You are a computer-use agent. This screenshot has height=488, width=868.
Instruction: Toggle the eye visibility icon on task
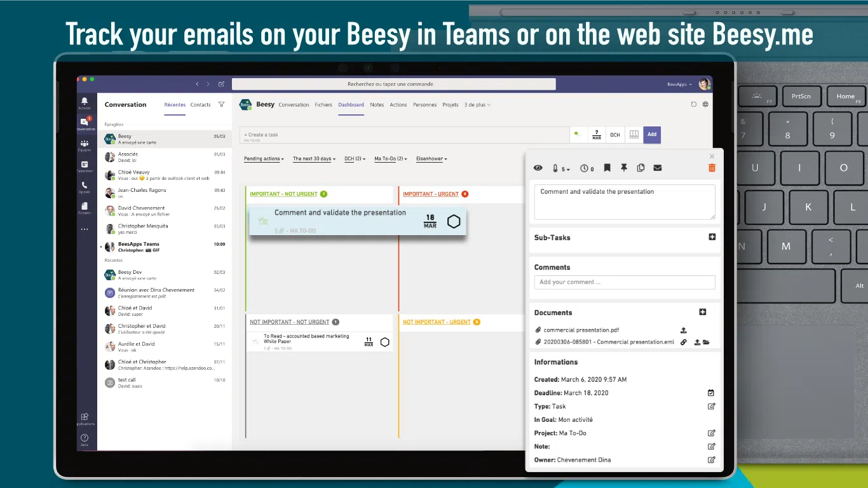tap(538, 168)
